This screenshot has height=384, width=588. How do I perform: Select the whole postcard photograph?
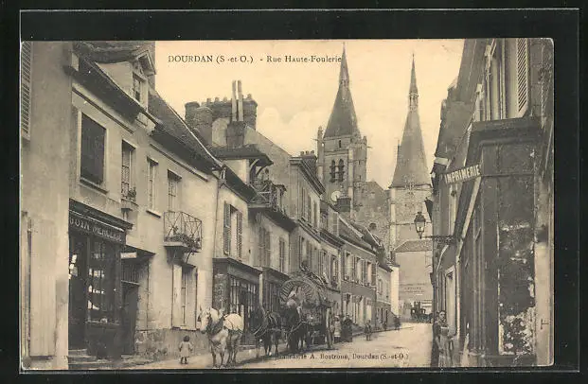click(x=287, y=203)
